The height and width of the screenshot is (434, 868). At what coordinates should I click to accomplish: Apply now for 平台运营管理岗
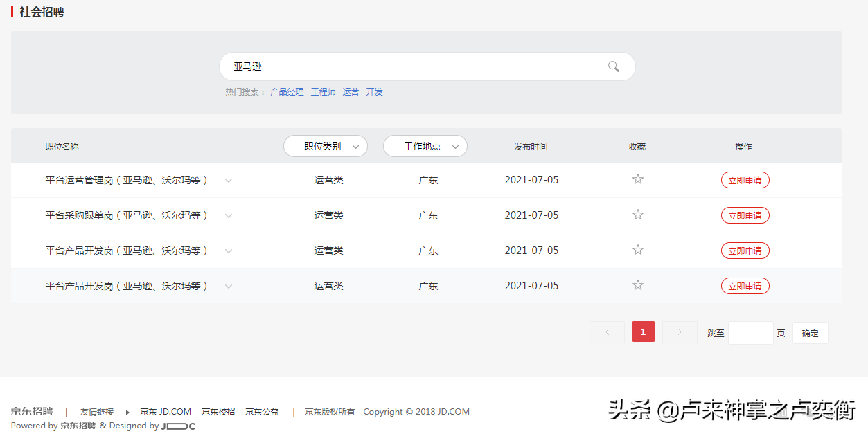(x=745, y=180)
